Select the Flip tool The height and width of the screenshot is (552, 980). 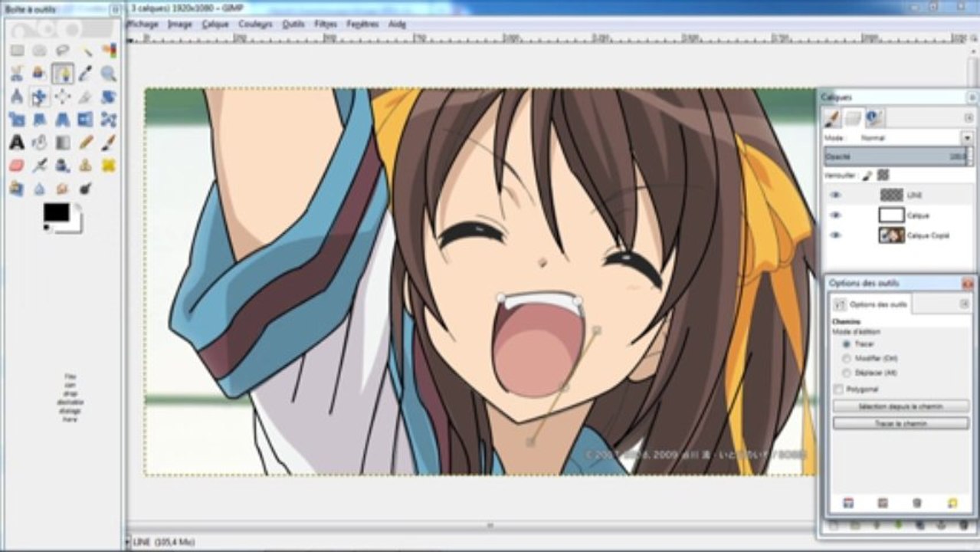(86, 120)
